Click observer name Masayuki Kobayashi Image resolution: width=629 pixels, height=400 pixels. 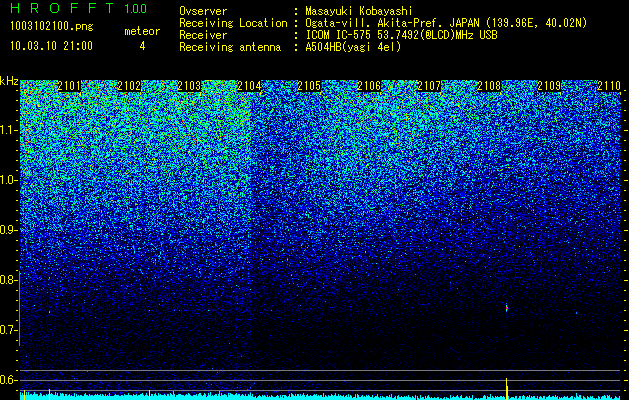(x=359, y=11)
